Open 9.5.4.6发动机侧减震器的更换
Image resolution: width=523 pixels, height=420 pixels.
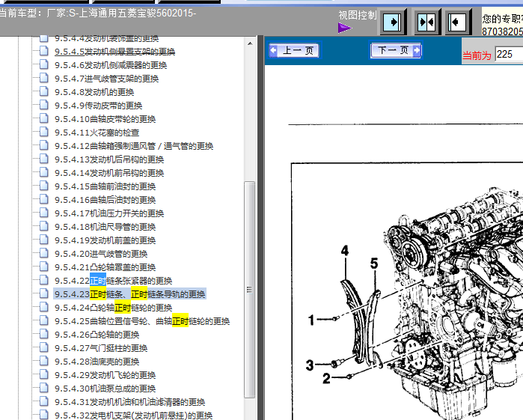point(111,65)
